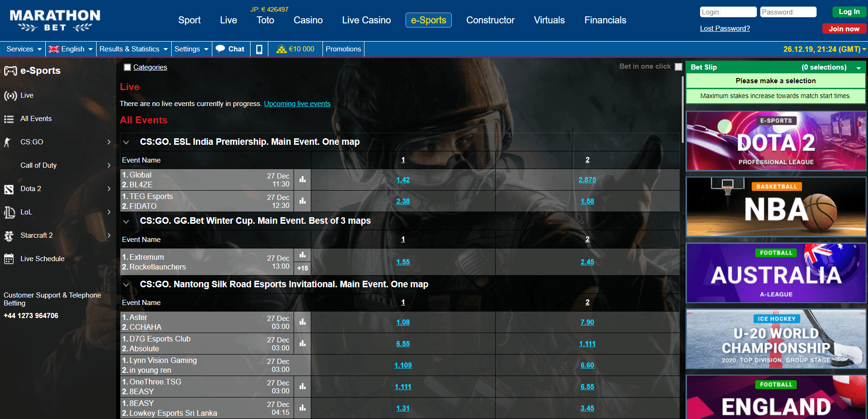The width and height of the screenshot is (868, 419).
Task: Click the Login input field
Action: pos(728,12)
